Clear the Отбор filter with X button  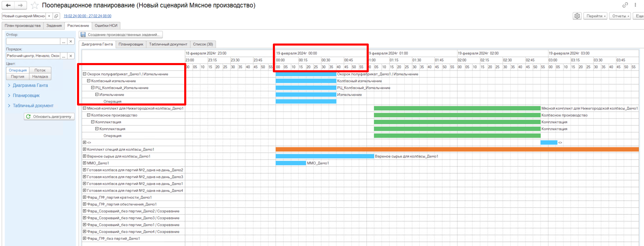[x=71, y=41]
